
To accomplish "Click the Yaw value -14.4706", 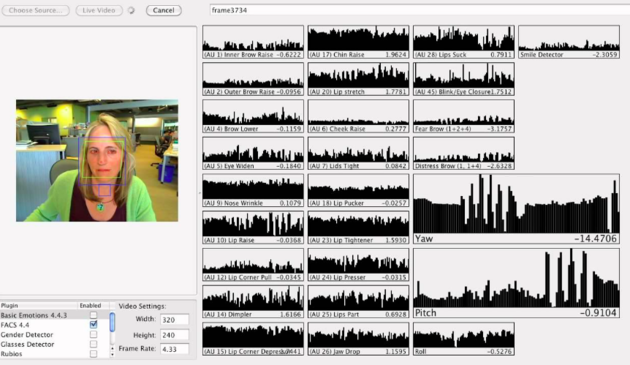I will tap(595, 239).
